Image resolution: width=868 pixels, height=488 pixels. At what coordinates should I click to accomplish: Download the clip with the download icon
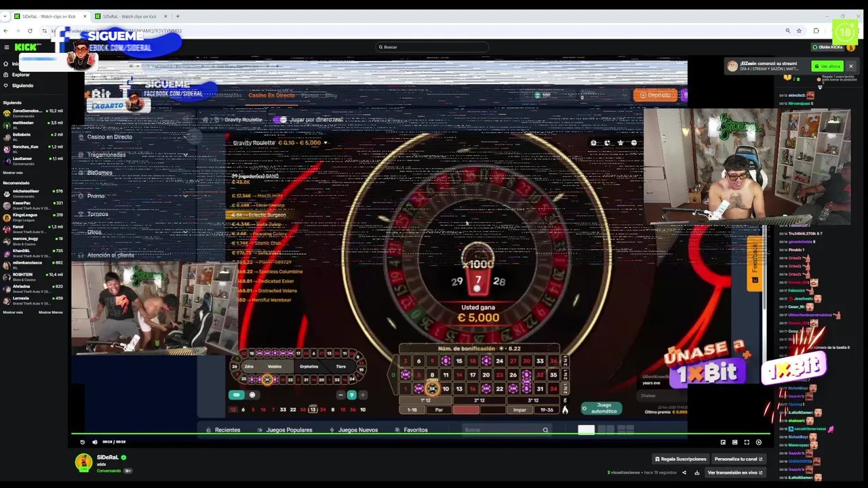click(x=697, y=472)
